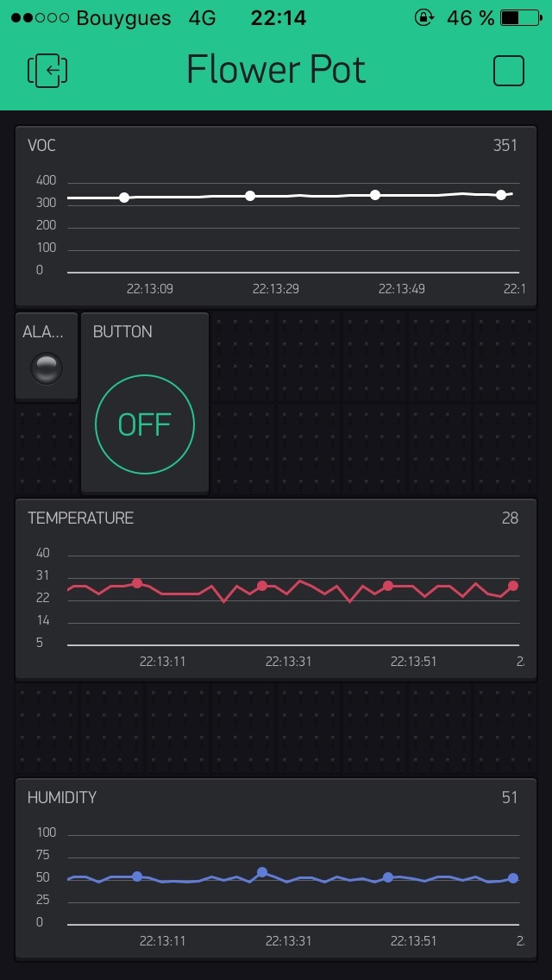Tap the BUTTON widget label
Image resolution: width=552 pixels, height=980 pixels.
122,331
